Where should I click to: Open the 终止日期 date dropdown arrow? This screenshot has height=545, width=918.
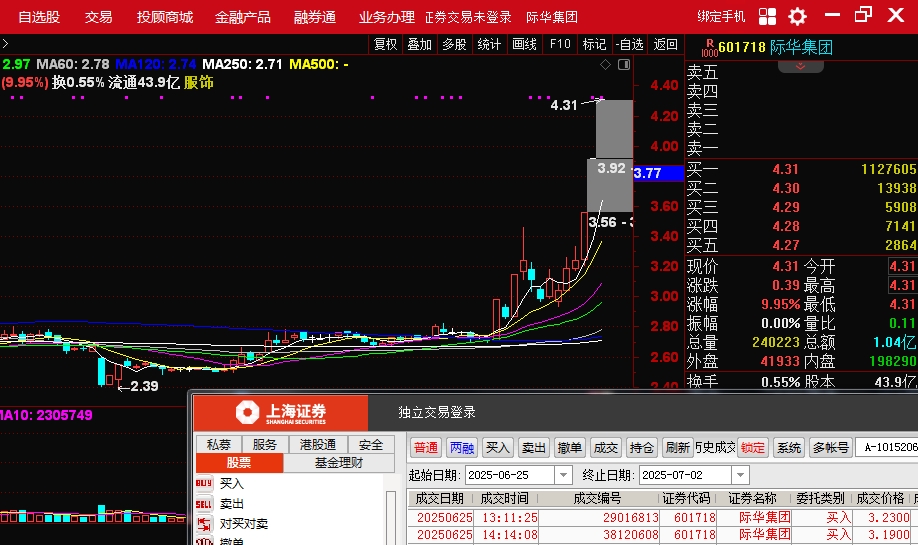click(740, 475)
